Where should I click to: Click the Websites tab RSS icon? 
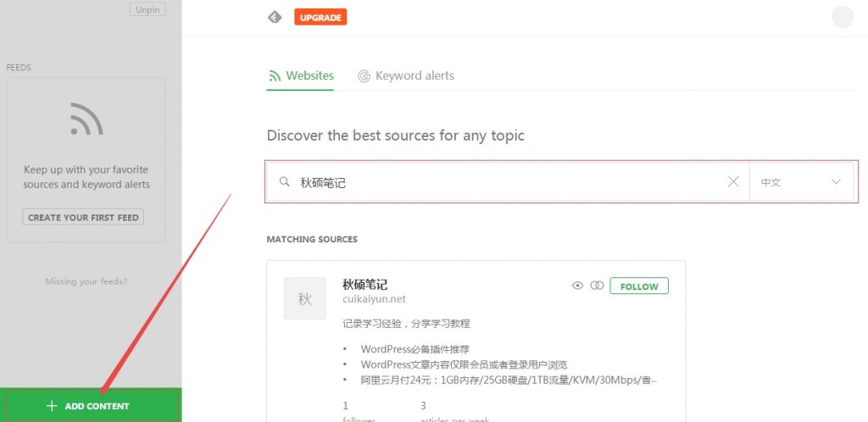tap(274, 76)
